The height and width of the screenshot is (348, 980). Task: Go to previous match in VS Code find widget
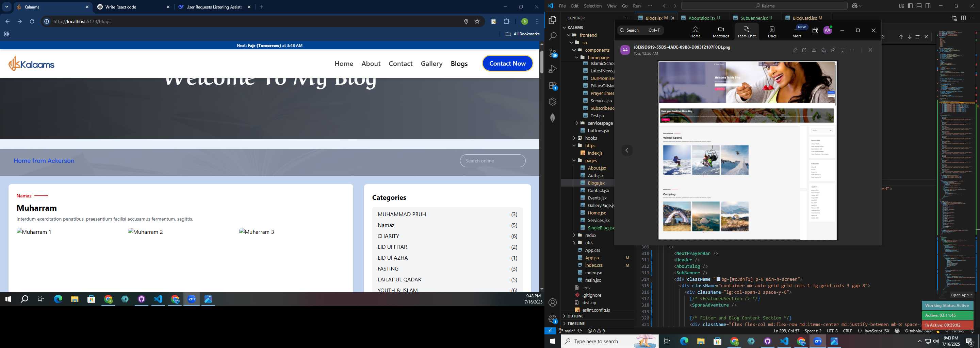(x=901, y=37)
